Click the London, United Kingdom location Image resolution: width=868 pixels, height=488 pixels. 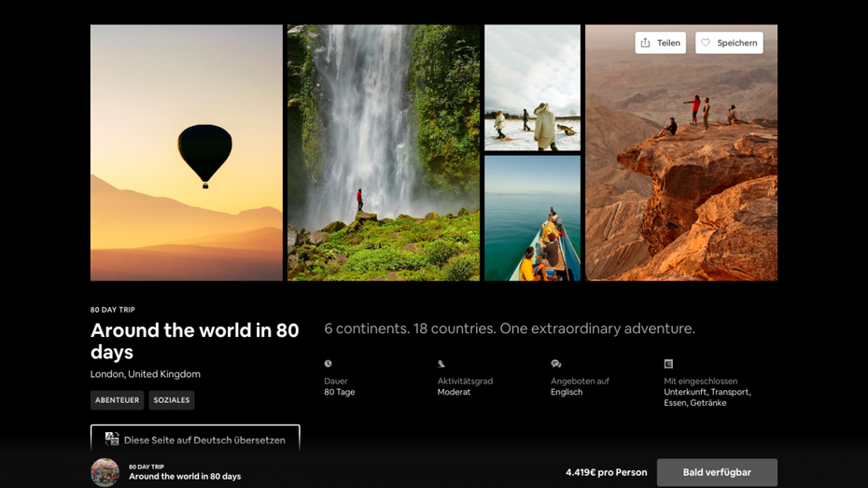[145, 374]
